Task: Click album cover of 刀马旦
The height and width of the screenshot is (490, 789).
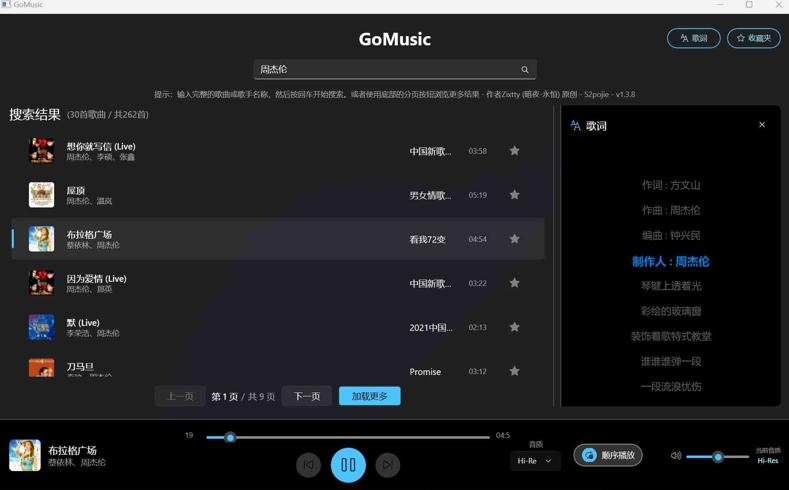Action: [41, 368]
